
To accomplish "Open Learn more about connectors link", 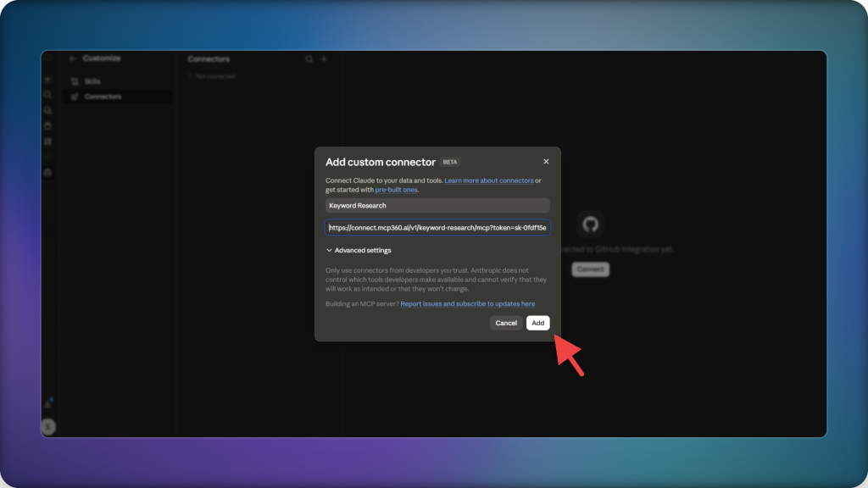I will 489,180.
